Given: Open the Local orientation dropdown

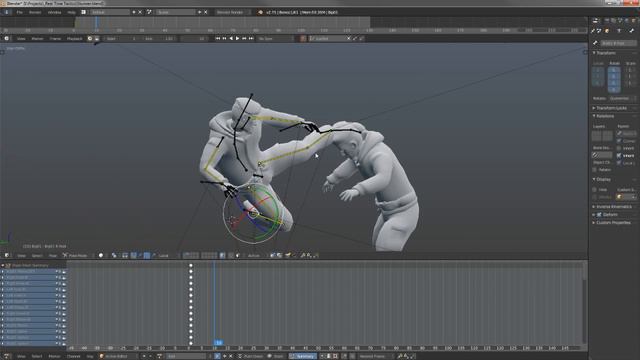Looking at the screenshot, I should pos(167,256).
